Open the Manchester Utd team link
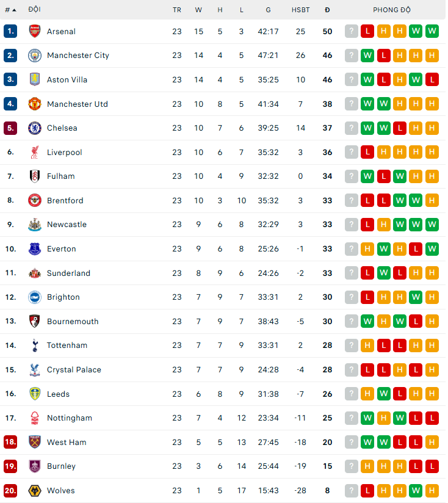This screenshot has height=503, width=448. click(77, 104)
